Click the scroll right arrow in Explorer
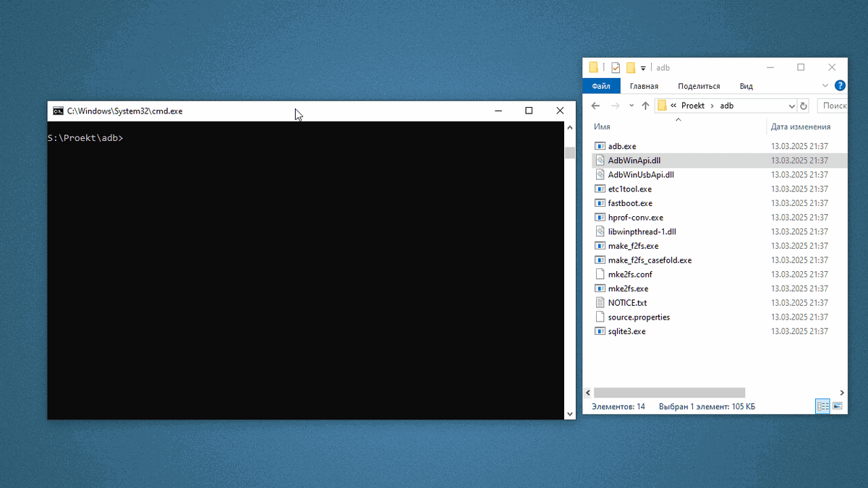This screenshot has width=868, height=488. click(843, 393)
